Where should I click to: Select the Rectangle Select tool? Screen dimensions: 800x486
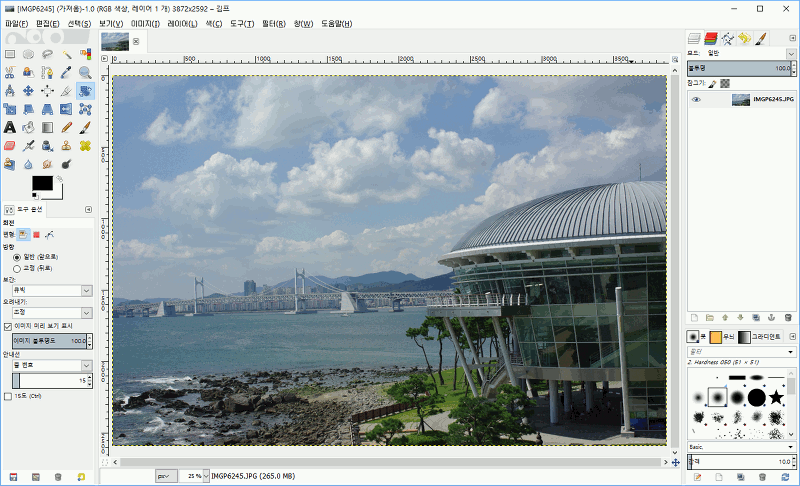pos(10,53)
